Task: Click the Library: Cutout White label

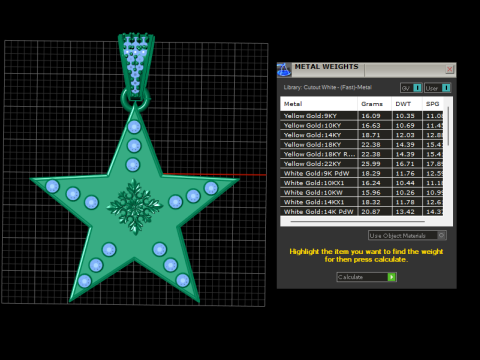Action: click(328, 87)
